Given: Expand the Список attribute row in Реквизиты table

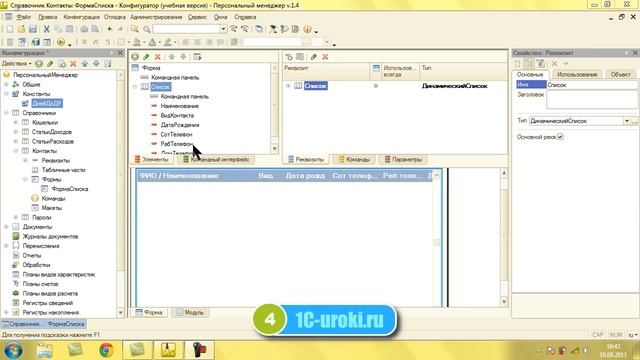Looking at the screenshot, I should coord(288,86).
